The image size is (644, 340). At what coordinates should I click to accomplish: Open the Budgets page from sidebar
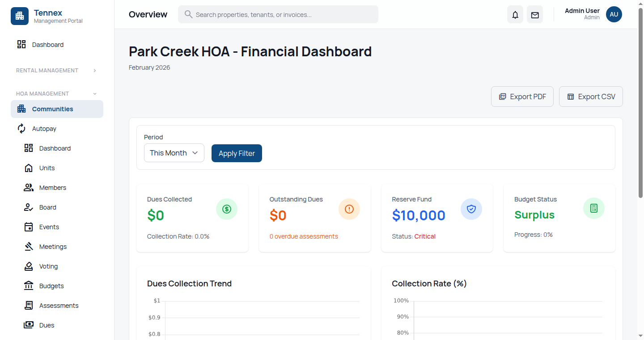pyautogui.click(x=51, y=285)
